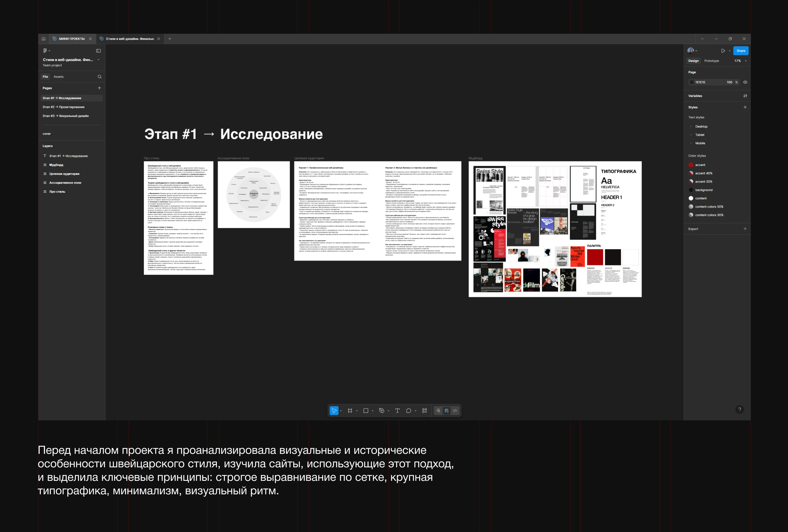
Task: Click the blue Share button
Action: (740, 51)
